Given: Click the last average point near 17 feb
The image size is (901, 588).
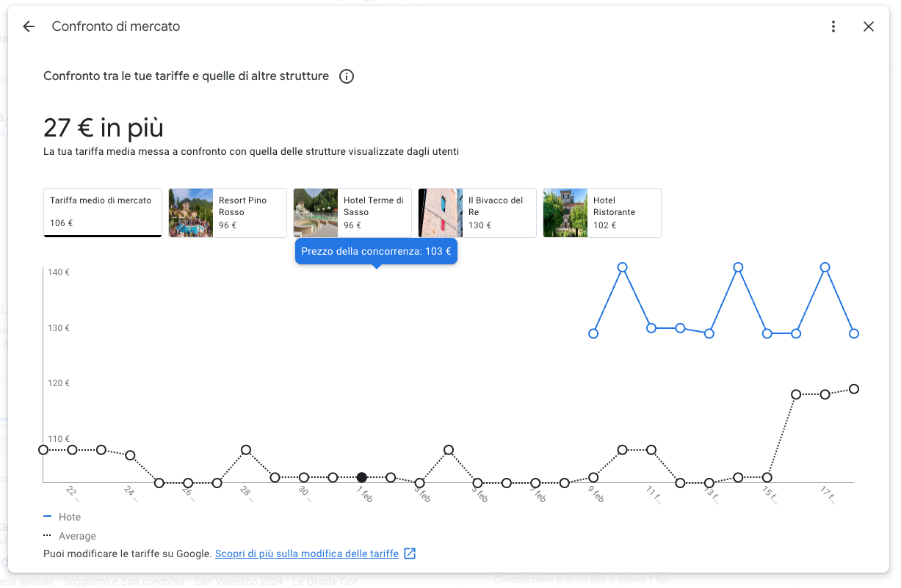Looking at the screenshot, I should pyautogui.click(x=854, y=389).
